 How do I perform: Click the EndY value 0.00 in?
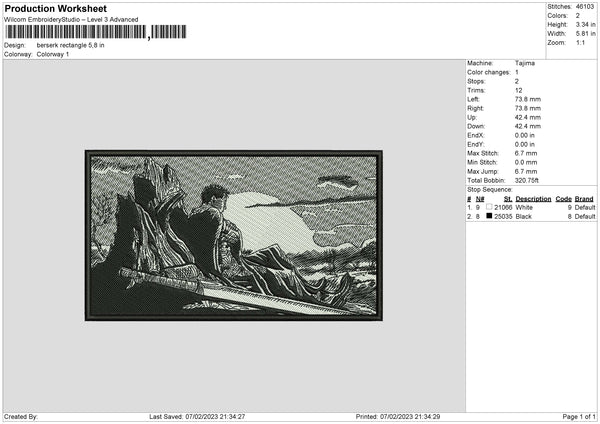tap(525, 145)
